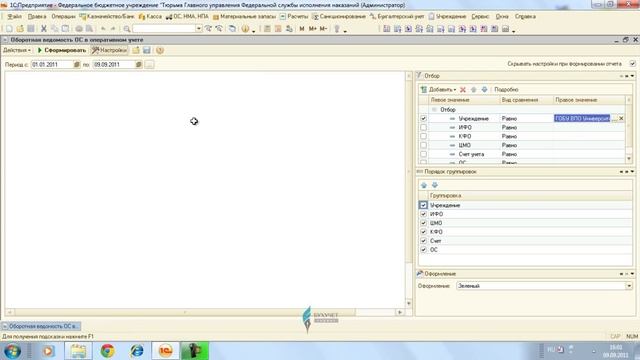The width and height of the screenshot is (640, 360).
Task: Open the Справка menu
Action: pyautogui.click(x=525, y=17)
